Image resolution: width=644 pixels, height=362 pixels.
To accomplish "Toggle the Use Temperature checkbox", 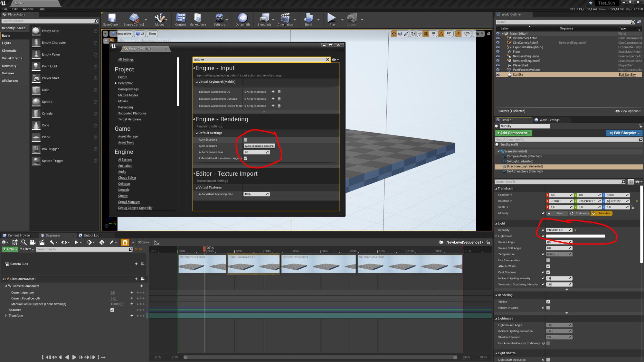I will click(548, 260).
